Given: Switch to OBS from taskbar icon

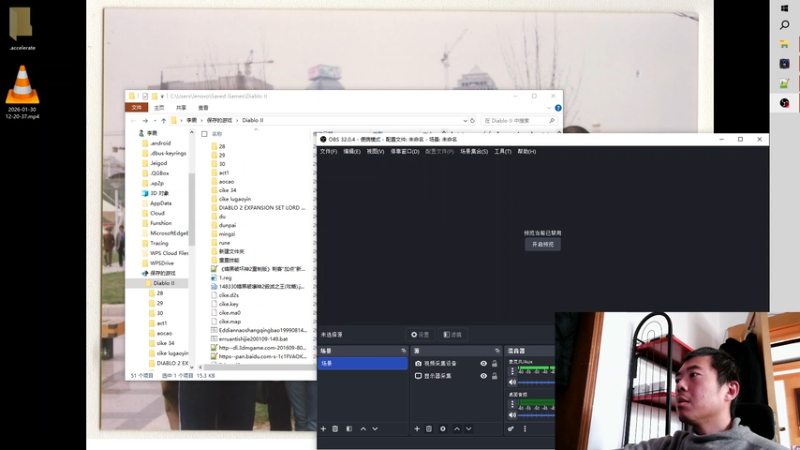Looking at the screenshot, I should pyautogui.click(x=785, y=103).
